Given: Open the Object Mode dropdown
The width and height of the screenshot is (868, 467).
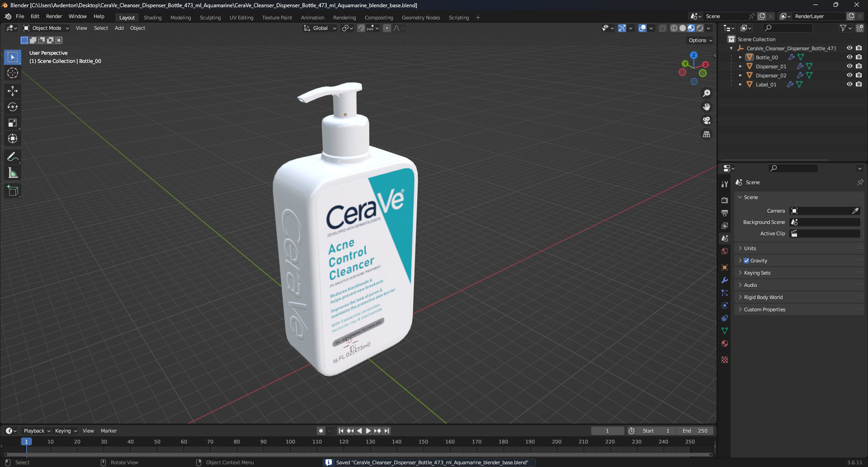Looking at the screenshot, I should [x=46, y=28].
